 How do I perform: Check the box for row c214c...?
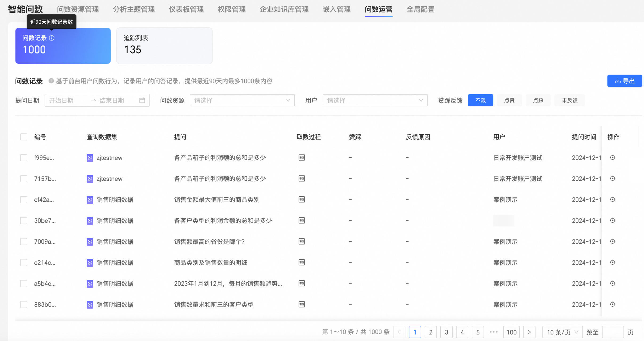[24, 263]
